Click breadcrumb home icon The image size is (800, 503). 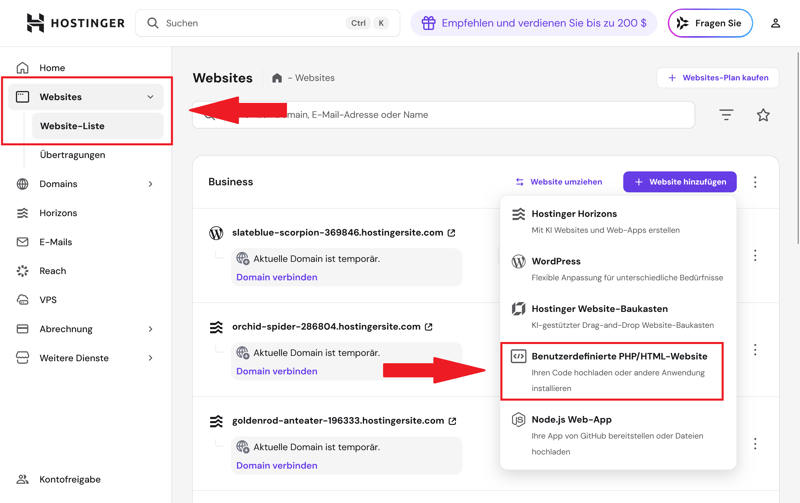(x=277, y=78)
